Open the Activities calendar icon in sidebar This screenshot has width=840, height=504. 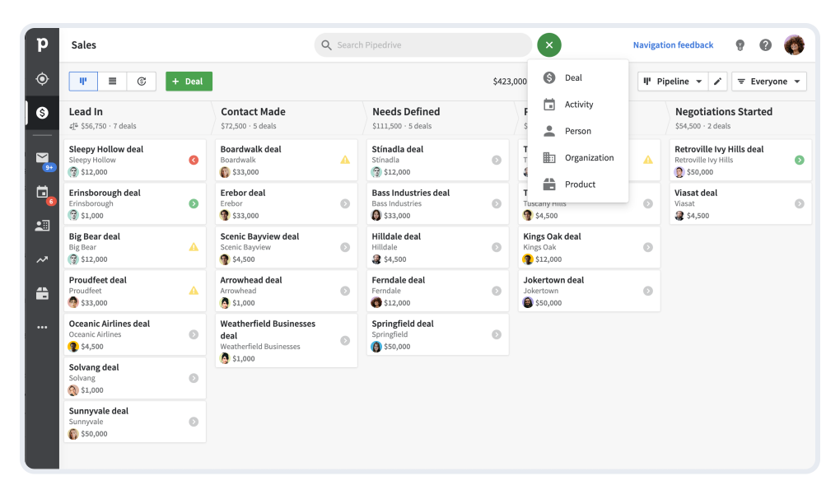pyautogui.click(x=42, y=192)
